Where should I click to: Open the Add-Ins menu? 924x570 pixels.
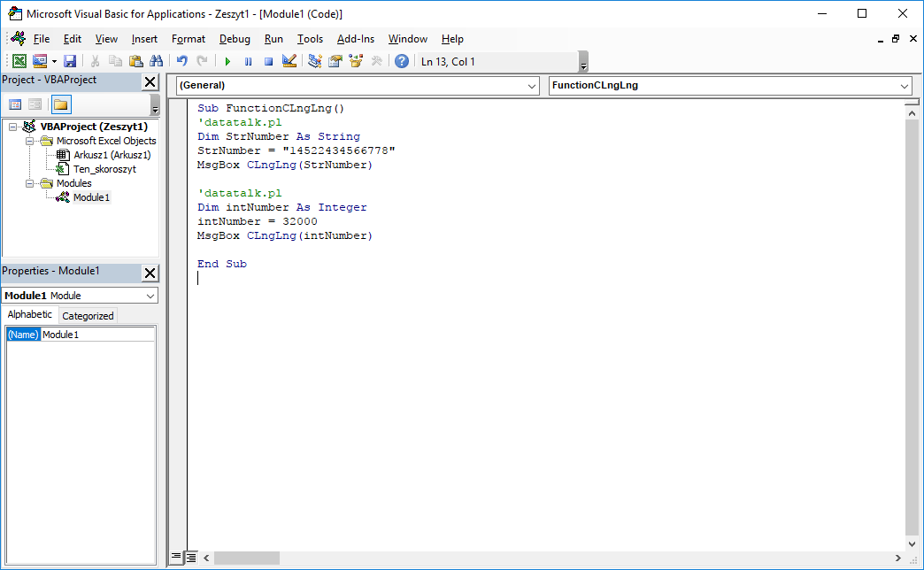tap(356, 39)
